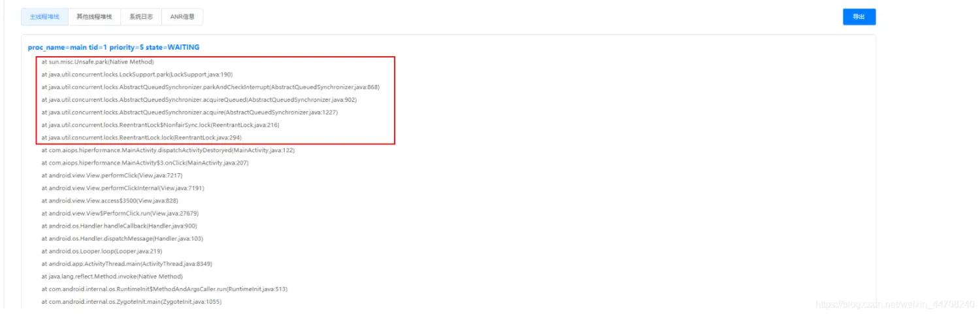Switch to the 其他线程堆栈 tab
980x315 pixels.
[94, 17]
